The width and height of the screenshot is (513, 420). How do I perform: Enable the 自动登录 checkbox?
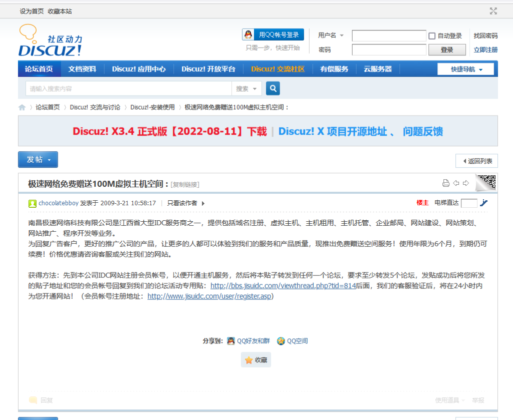pyautogui.click(x=432, y=36)
